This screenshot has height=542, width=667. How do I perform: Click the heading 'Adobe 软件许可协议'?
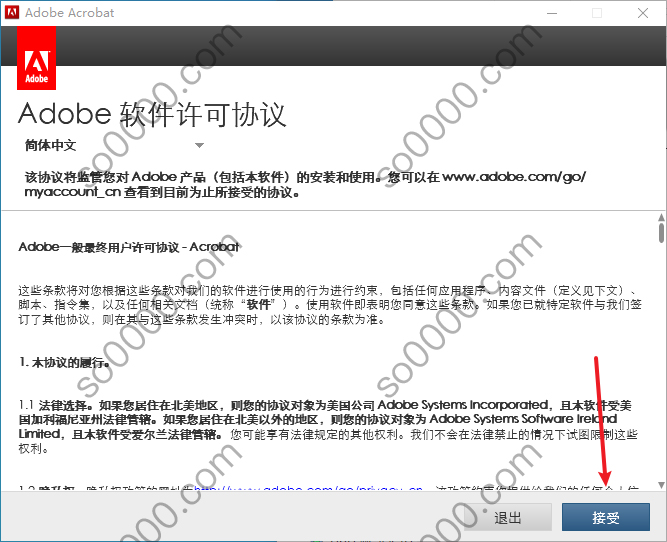pyautogui.click(x=152, y=114)
